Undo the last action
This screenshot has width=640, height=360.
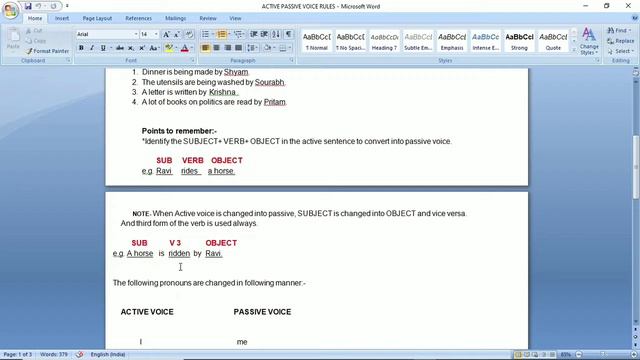click(38, 6)
